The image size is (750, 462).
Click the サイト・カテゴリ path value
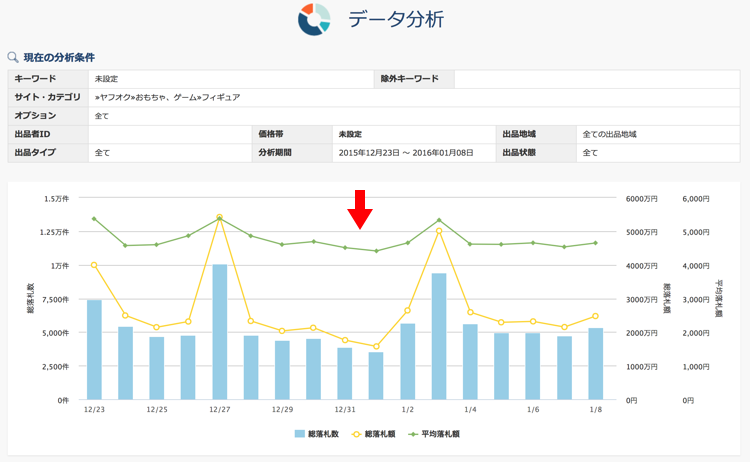pyautogui.click(x=168, y=97)
